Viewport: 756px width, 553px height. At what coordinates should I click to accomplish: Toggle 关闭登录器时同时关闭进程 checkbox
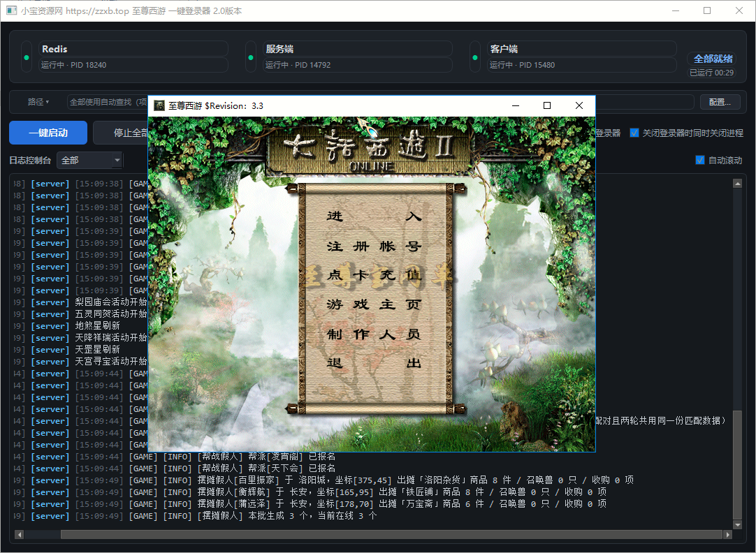point(634,133)
